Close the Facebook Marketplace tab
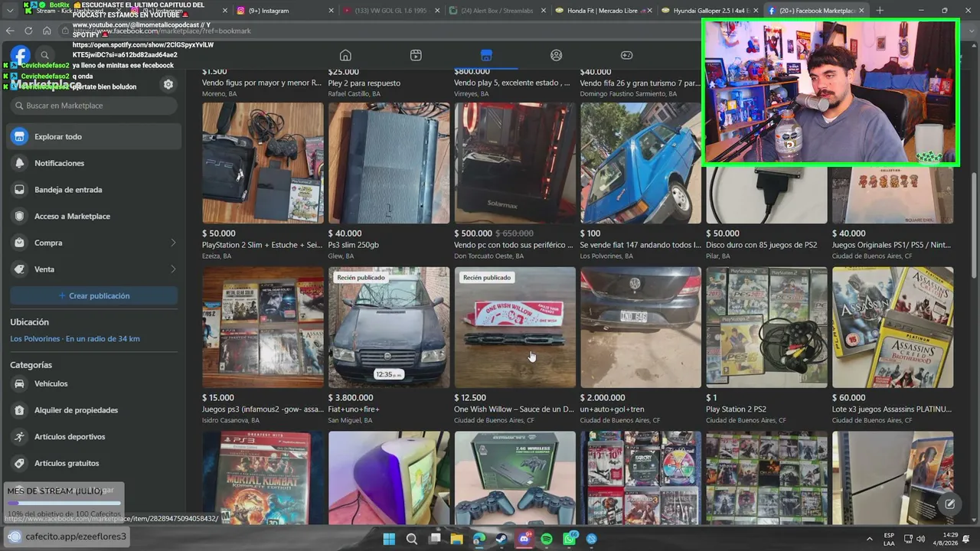Image resolution: width=980 pixels, height=551 pixels. [x=861, y=11]
